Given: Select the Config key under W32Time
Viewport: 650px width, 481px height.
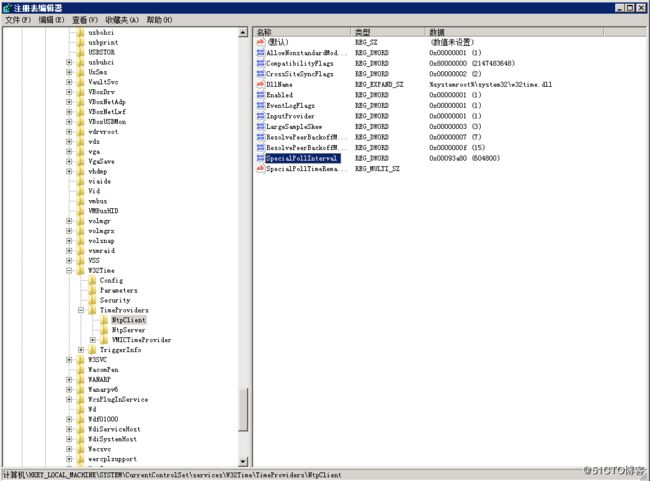Looking at the screenshot, I should (x=111, y=280).
